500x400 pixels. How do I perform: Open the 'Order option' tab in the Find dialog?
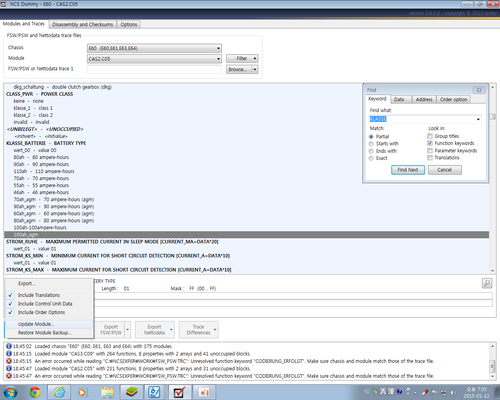pyautogui.click(x=453, y=99)
